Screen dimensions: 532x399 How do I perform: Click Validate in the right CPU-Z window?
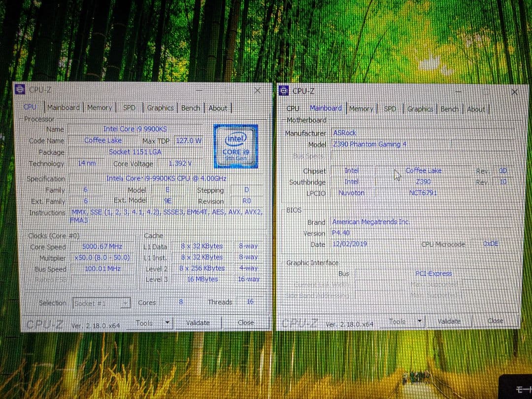(449, 321)
